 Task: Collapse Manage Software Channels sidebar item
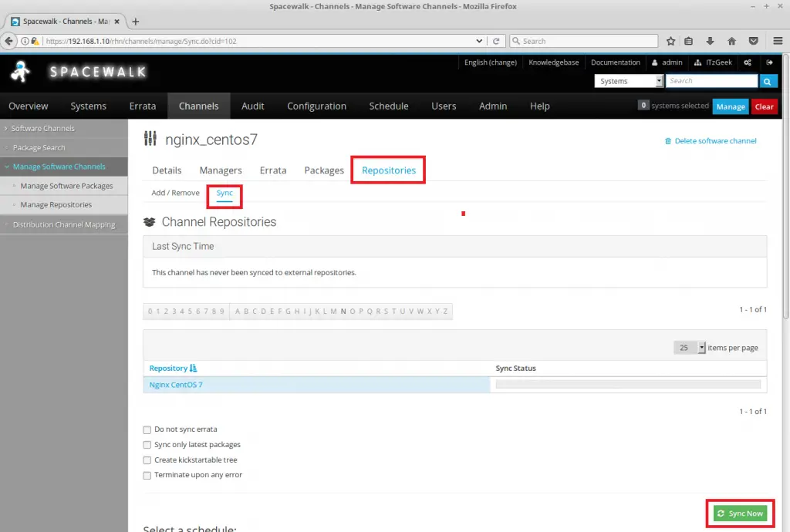tap(59, 167)
